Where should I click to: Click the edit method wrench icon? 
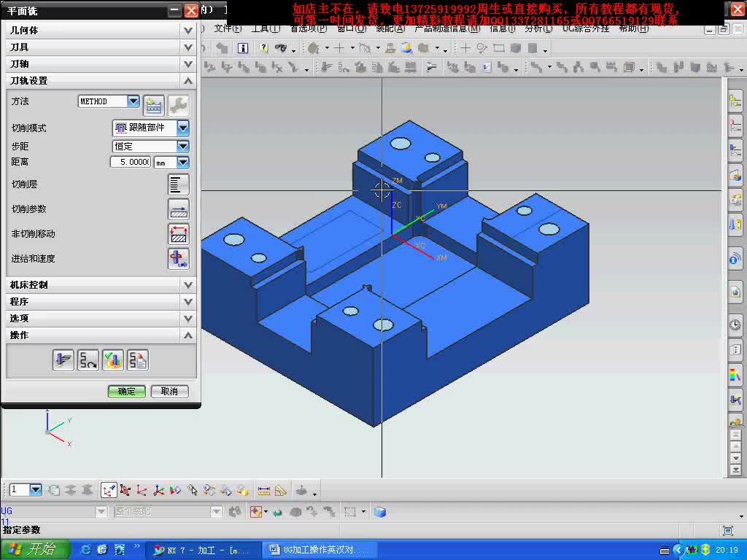pos(178,106)
